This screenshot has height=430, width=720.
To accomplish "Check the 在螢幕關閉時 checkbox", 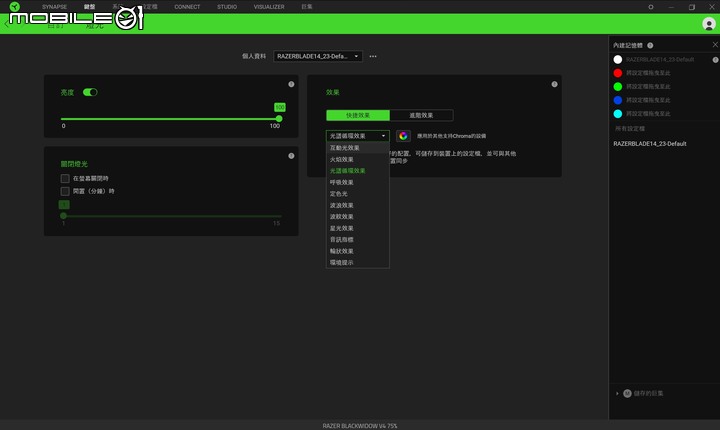I will click(x=65, y=178).
